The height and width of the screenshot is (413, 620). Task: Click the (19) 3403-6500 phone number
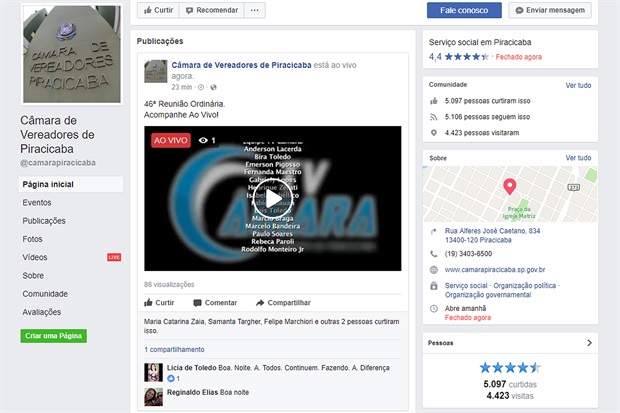(x=468, y=254)
